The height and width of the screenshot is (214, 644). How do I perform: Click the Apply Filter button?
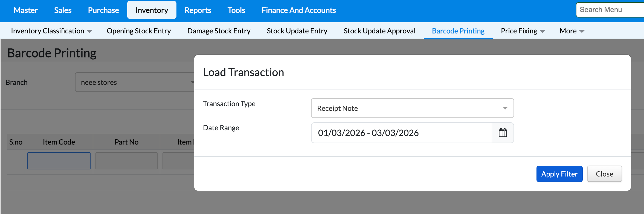coord(559,174)
